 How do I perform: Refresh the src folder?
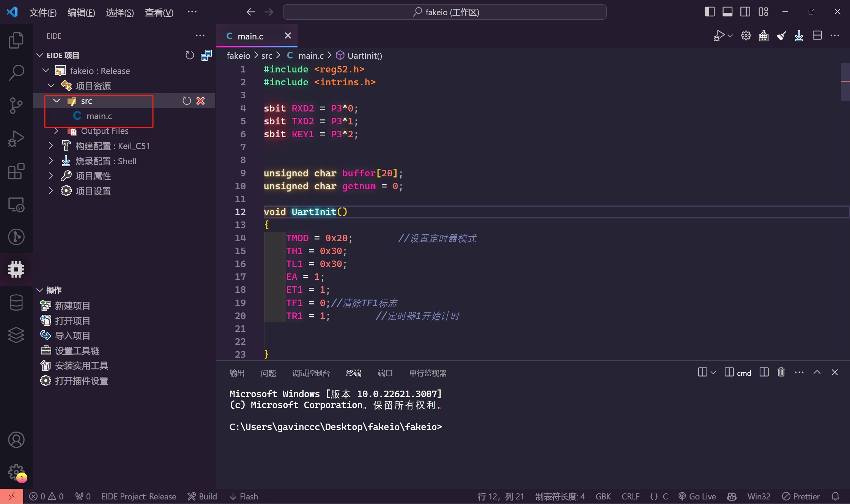pos(186,100)
